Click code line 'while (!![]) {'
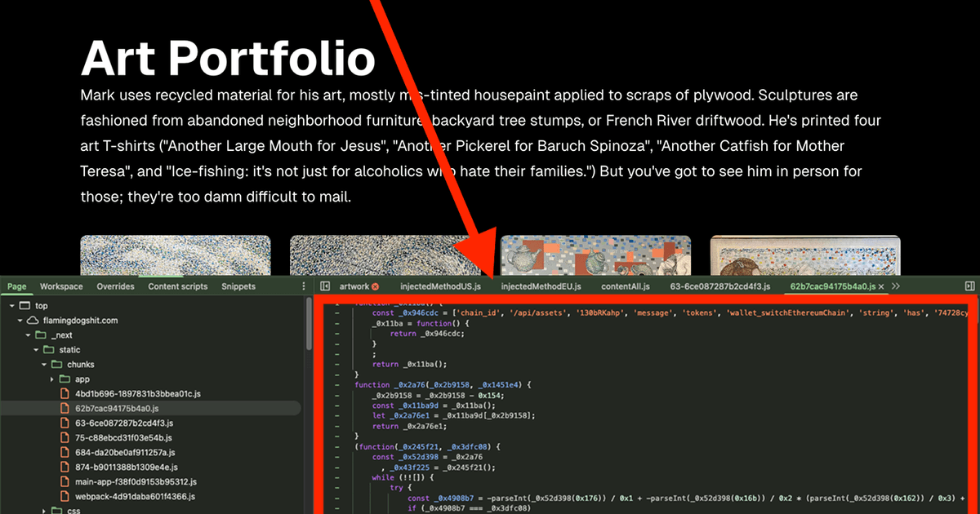 click(402, 477)
